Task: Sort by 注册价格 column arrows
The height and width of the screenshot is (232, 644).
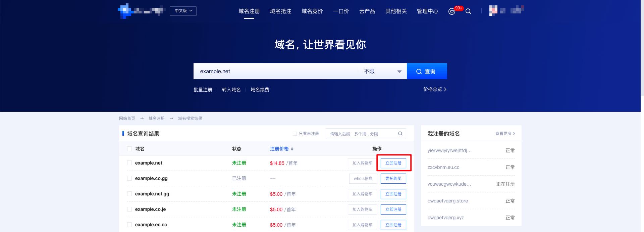Action: (292, 149)
